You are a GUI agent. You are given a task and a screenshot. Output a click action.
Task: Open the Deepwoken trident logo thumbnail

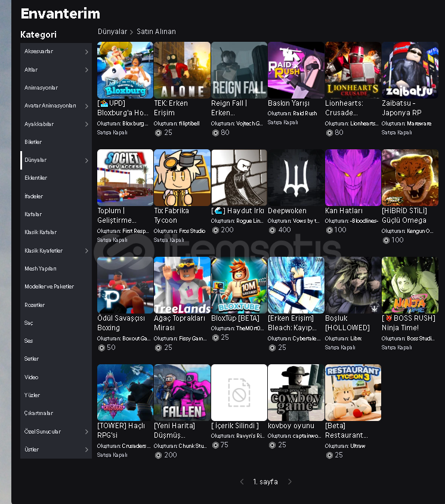(x=296, y=177)
